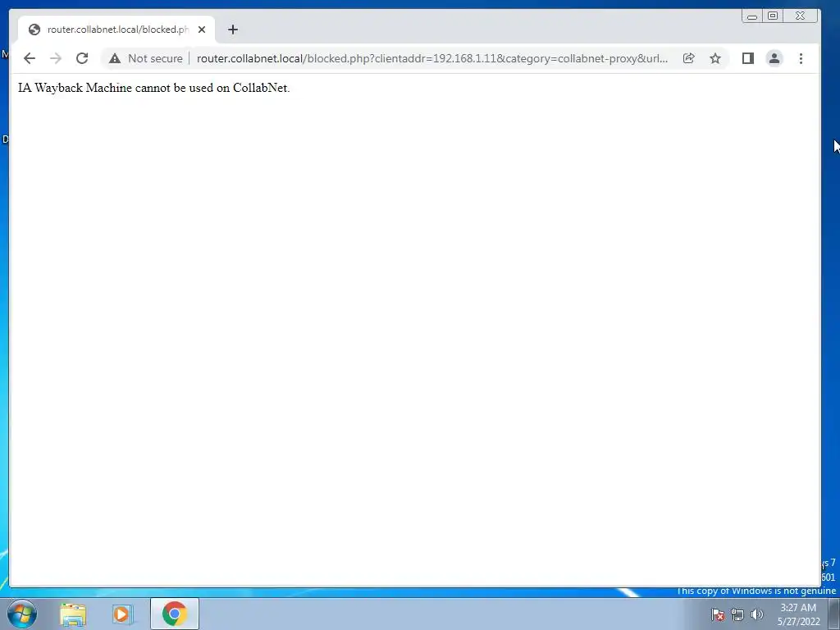The width and height of the screenshot is (840, 630).
Task: Click the address bar URL
Action: coord(432,58)
